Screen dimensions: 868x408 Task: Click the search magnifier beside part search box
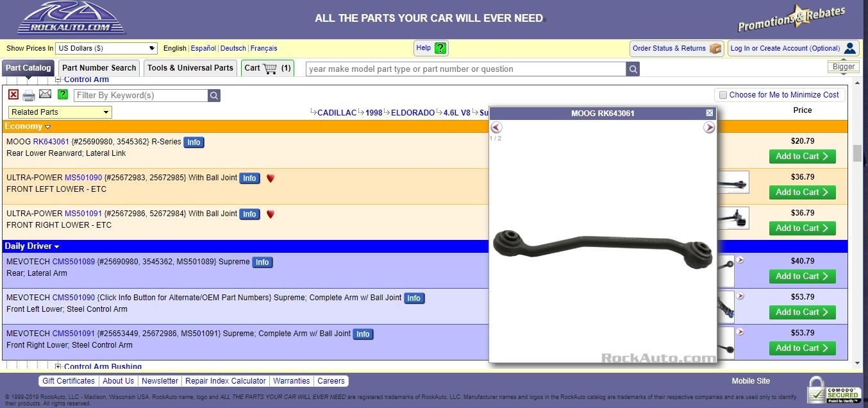point(633,69)
